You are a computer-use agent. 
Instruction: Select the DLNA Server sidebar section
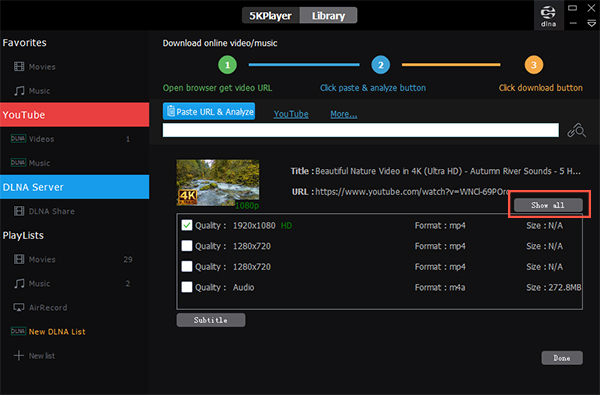coord(75,187)
